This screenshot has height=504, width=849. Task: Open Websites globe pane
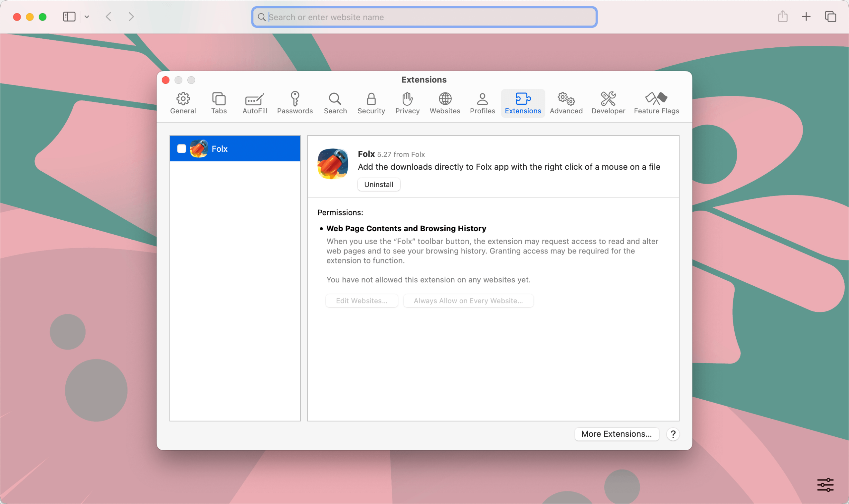coord(445,103)
